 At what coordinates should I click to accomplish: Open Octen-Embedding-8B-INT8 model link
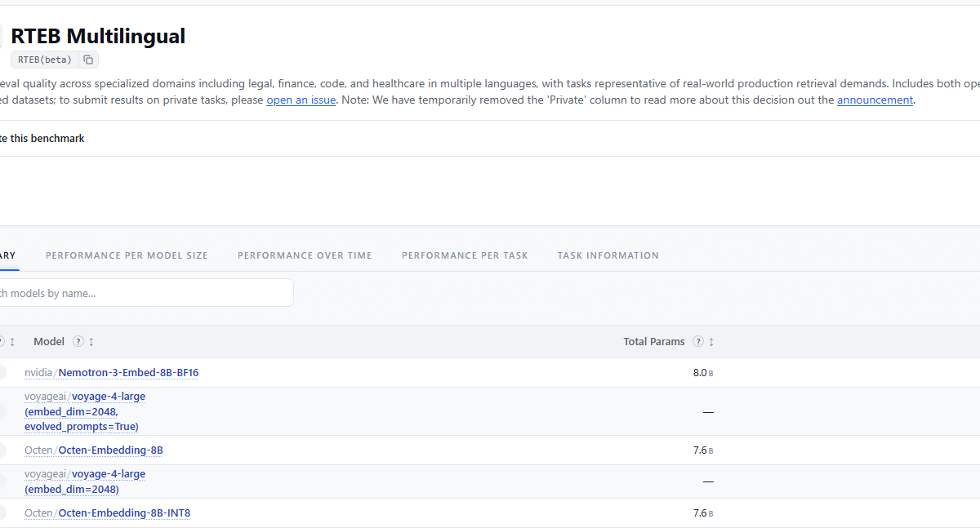124,512
